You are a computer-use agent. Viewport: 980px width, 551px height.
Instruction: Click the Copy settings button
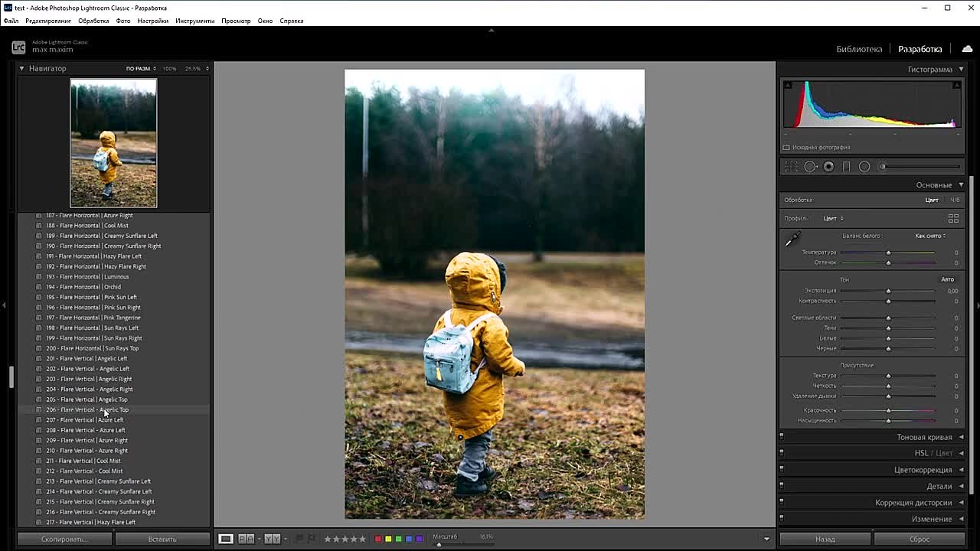[65, 539]
